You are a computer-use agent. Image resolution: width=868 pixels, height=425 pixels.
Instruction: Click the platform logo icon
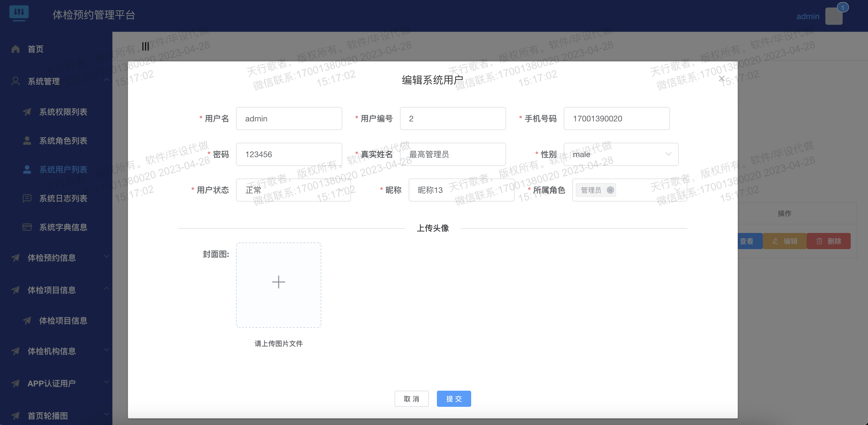point(19,13)
